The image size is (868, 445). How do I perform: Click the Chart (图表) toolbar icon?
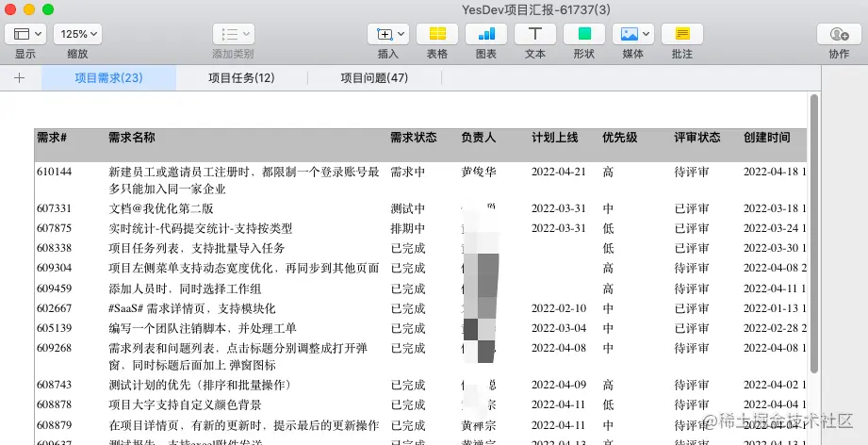click(x=486, y=34)
